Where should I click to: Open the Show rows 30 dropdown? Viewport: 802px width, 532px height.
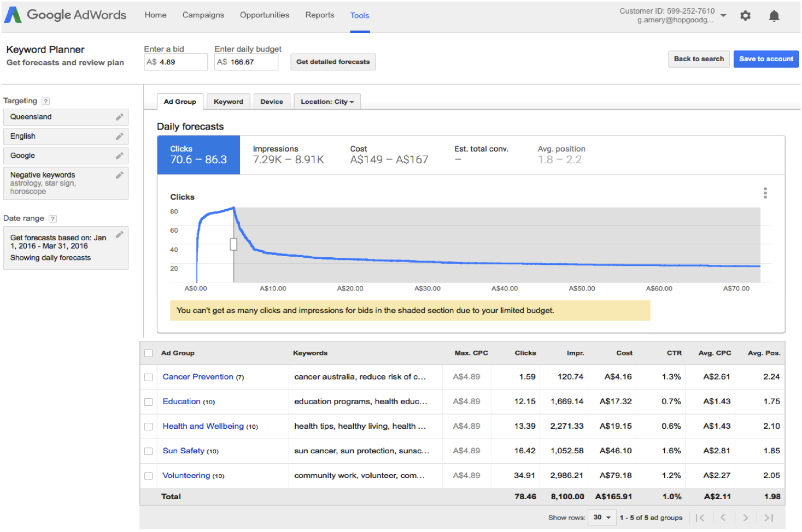point(601,517)
